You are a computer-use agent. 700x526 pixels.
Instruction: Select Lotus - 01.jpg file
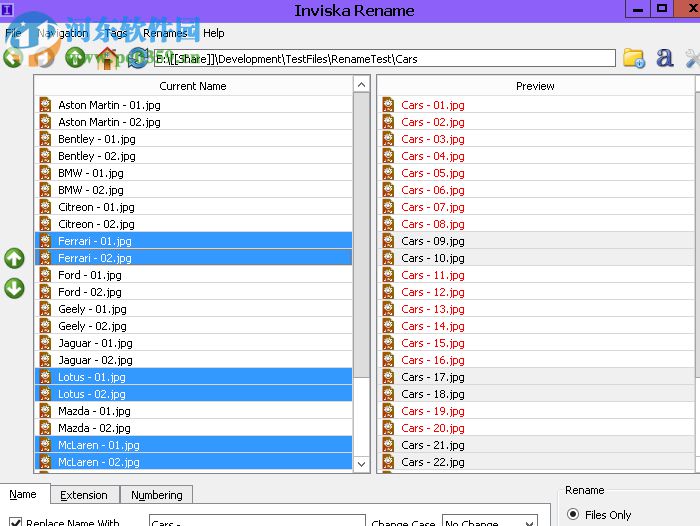point(193,377)
